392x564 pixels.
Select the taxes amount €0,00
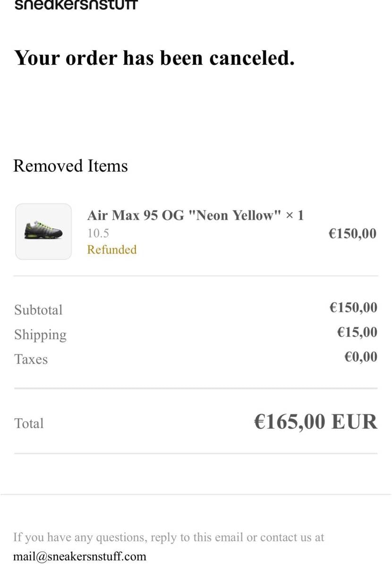[361, 357]
